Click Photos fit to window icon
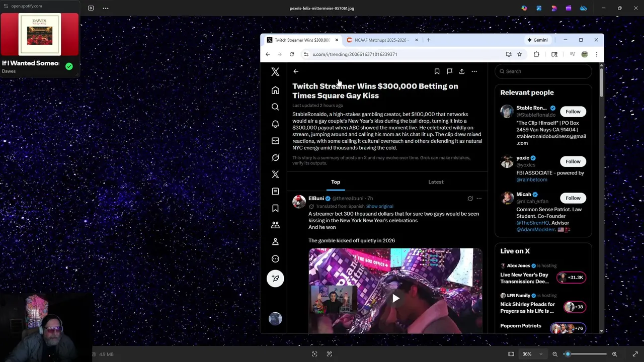644x362 pixels. coord(511,354)
